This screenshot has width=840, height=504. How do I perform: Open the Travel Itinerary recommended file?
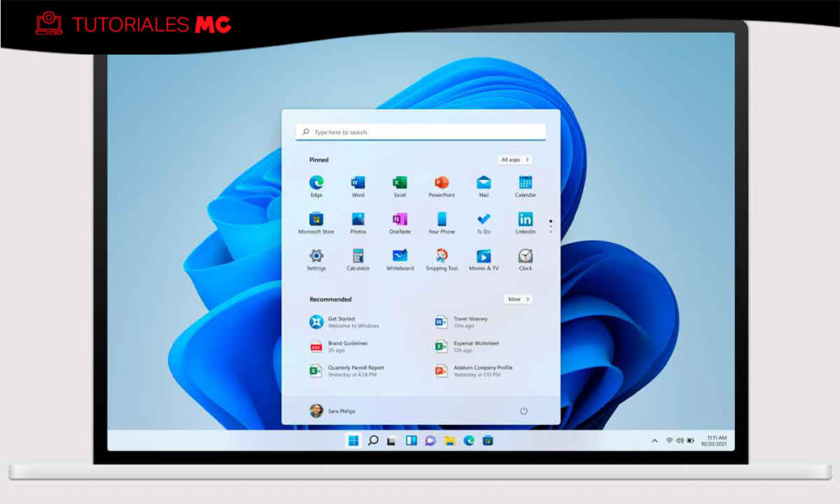click(465, 322)
